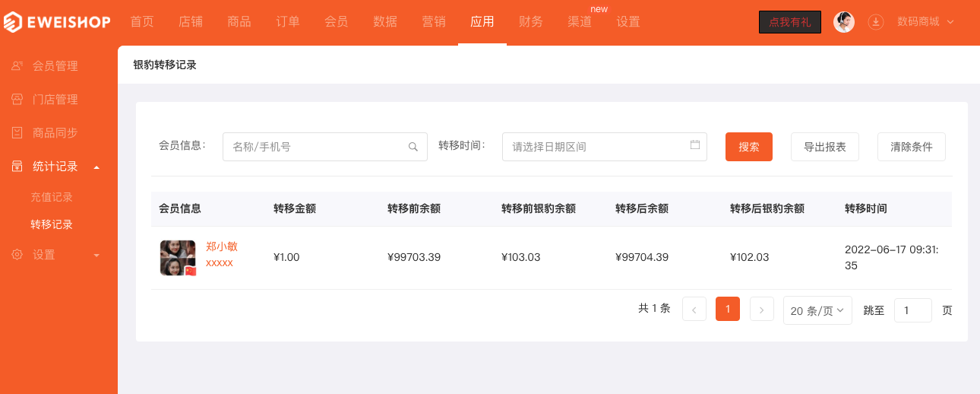Open the 数据 top menu
This screenshot has height=394, width=980.
[385, 22]
